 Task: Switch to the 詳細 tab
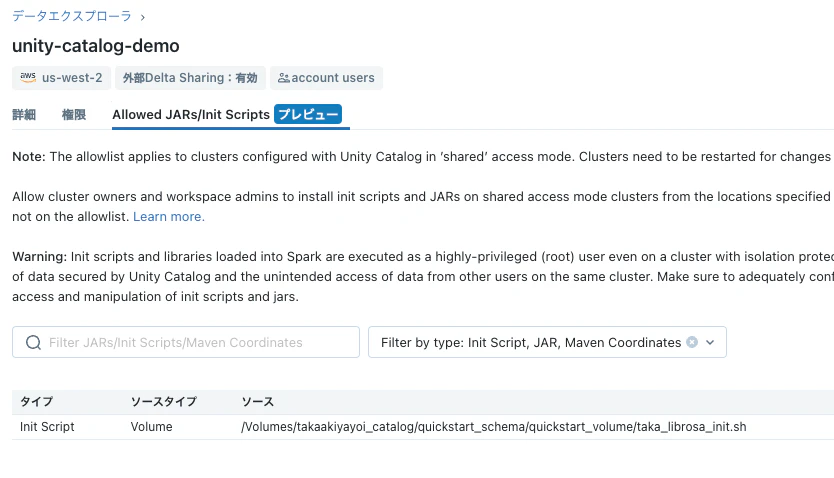(x=24, y=115)
